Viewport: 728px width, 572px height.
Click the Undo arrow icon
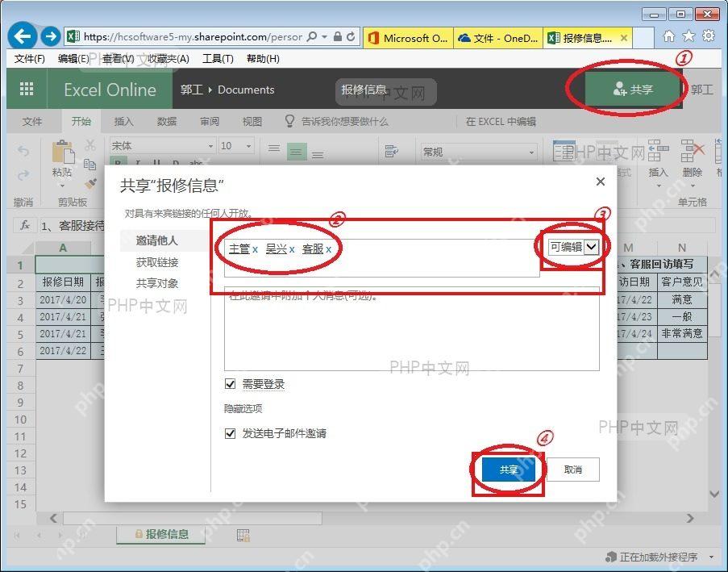[23, 151]
